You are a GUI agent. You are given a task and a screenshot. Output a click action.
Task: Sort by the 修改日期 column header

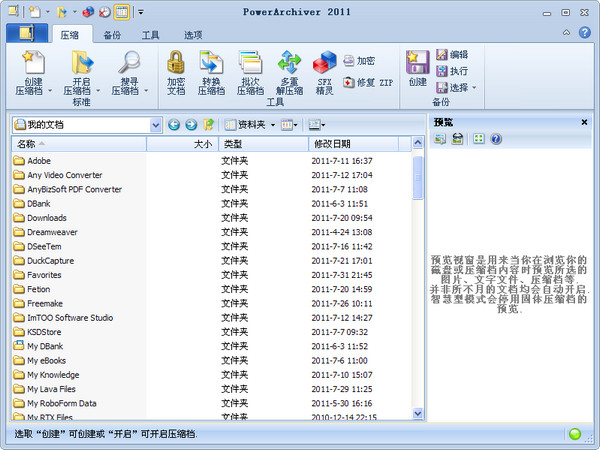[354, 144]
